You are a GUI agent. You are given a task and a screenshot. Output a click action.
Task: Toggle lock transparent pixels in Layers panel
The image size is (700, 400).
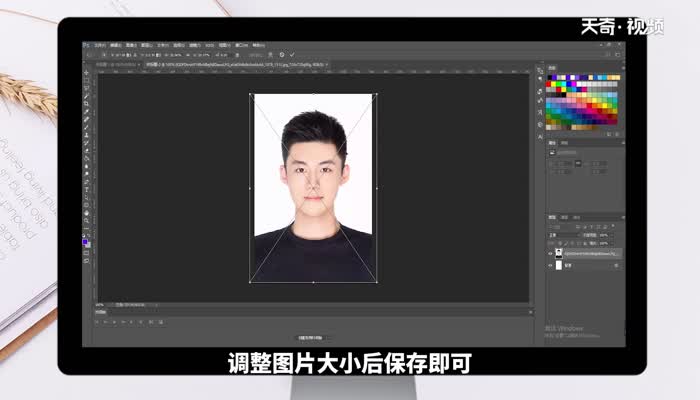pos(560,243)
